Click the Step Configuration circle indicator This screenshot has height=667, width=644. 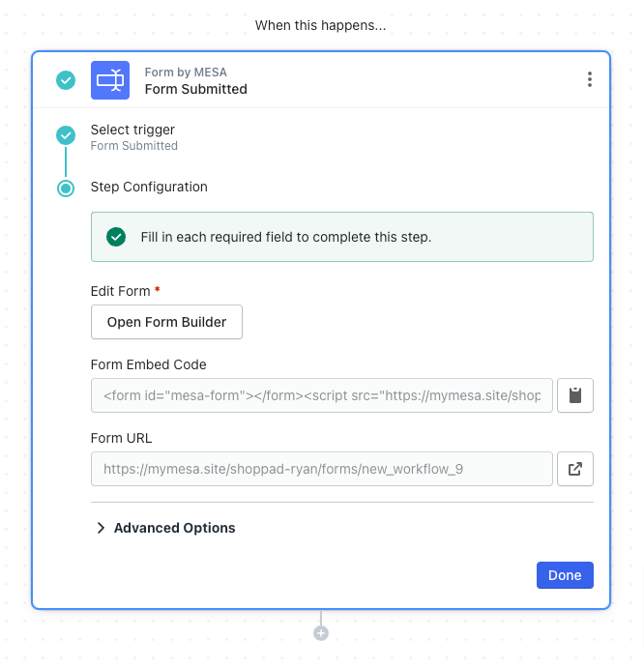66,188
